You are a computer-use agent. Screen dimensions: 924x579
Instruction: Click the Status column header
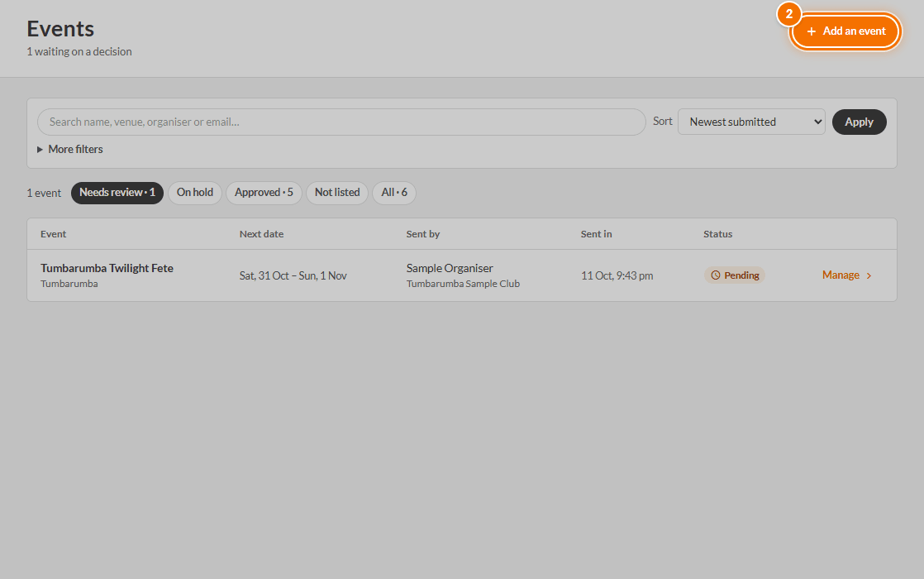[x=717, y=234]
